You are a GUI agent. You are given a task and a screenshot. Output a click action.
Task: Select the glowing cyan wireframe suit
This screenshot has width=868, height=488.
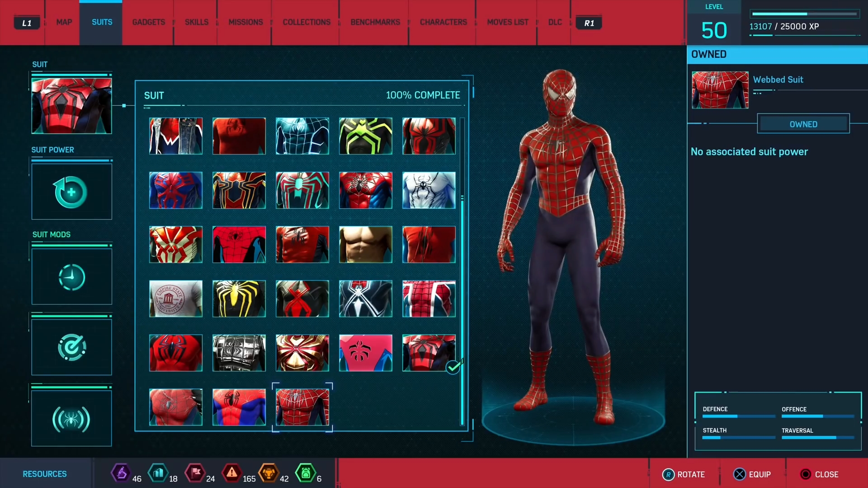point(302,136)
